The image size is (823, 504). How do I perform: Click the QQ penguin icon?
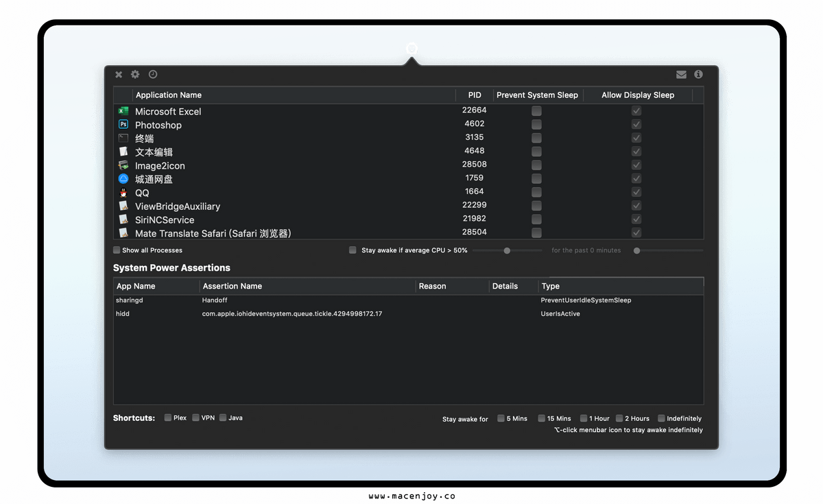click(123, 192)
